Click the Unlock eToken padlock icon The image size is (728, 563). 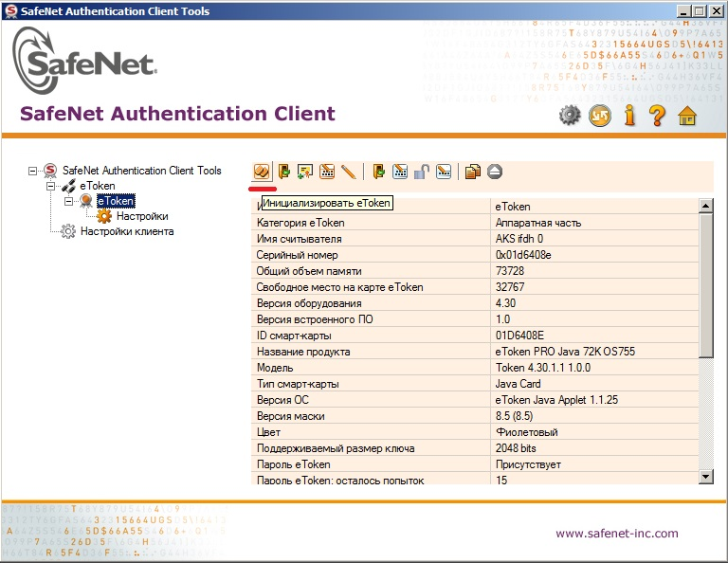pos(422,172)
